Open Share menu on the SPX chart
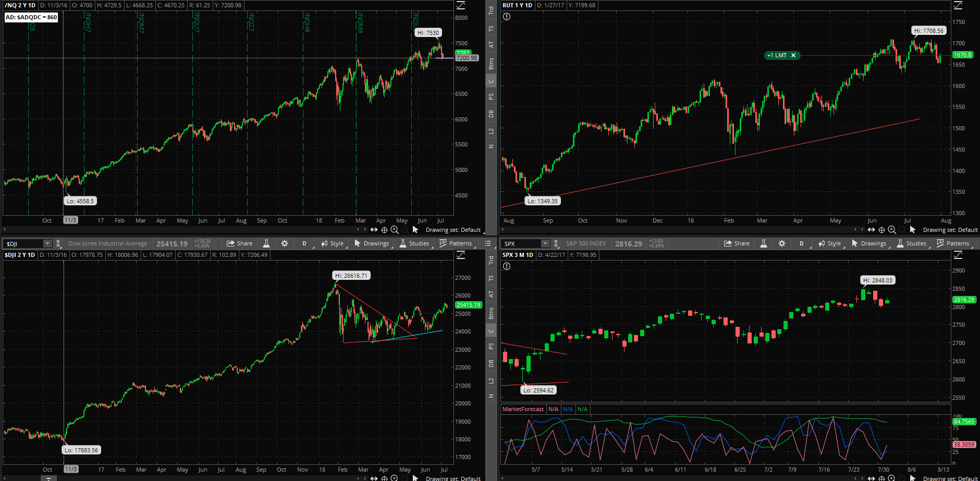Screen dimensions: 980x481 coord(737,243)
